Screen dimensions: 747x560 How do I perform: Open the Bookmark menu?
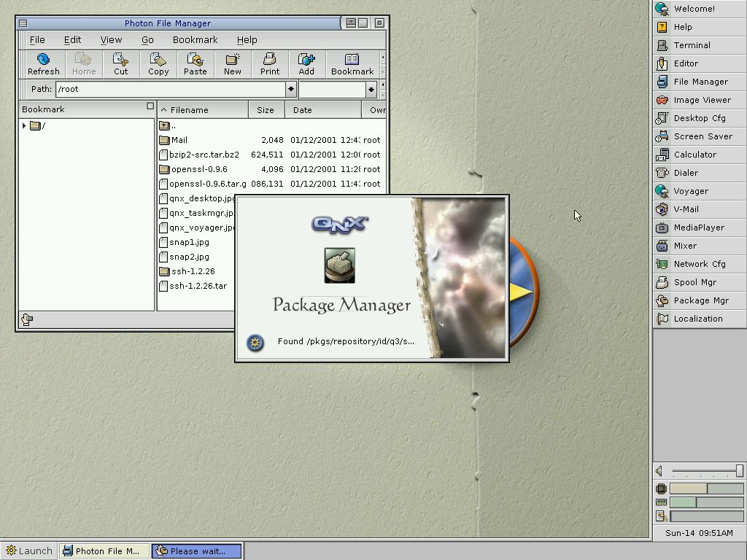tap(195, 40)
